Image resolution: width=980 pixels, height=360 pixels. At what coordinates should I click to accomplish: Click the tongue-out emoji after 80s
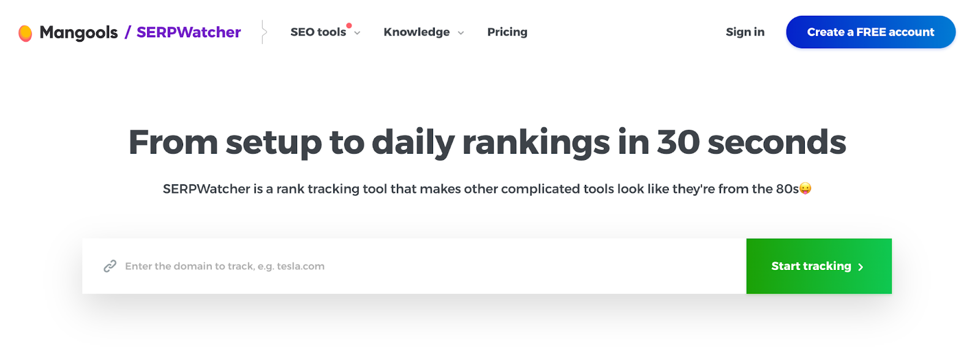[805, 189]
